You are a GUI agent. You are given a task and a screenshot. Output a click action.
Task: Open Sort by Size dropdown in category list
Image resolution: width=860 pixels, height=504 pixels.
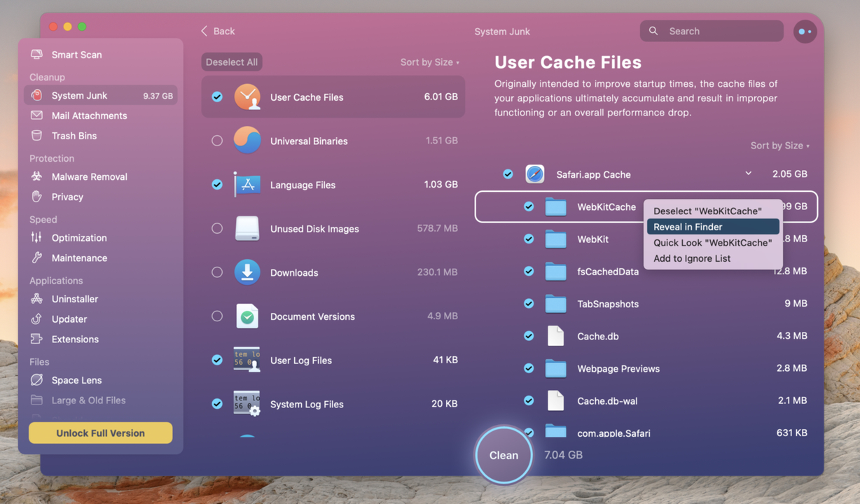[x=429, y=62]
